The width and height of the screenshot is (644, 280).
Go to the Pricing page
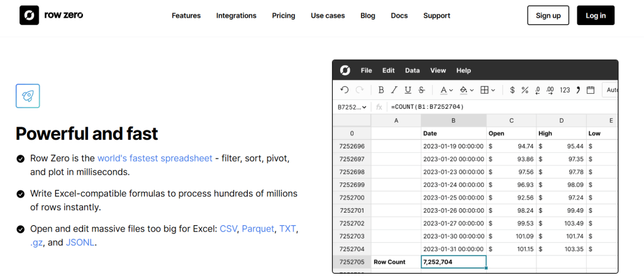pos(284,16)
